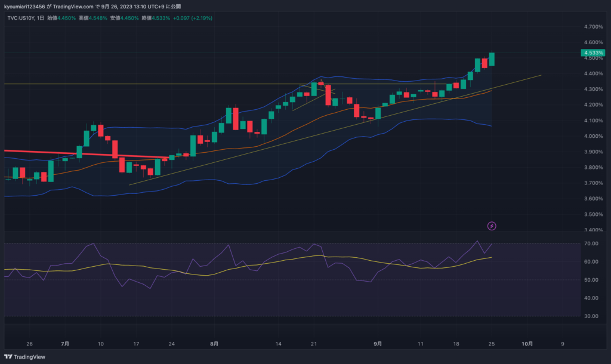Screen dimensions: 611x364
Task: Click the 4.600% price axis label
Action: [593, 42]
